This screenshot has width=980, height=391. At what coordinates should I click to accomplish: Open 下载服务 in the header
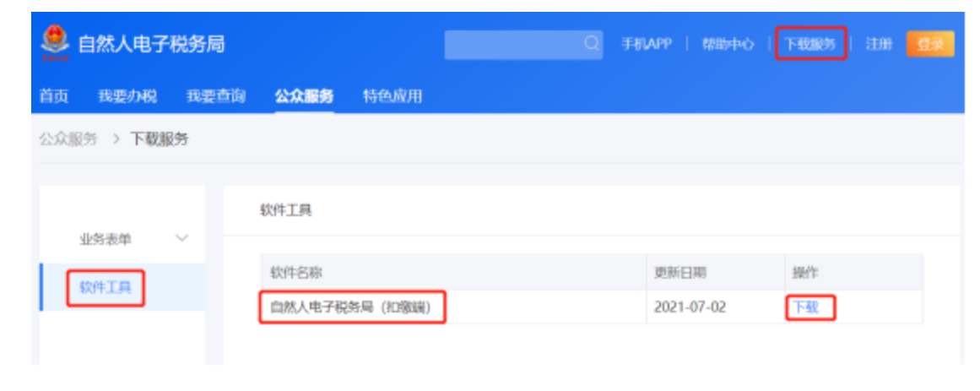point(810,45)
